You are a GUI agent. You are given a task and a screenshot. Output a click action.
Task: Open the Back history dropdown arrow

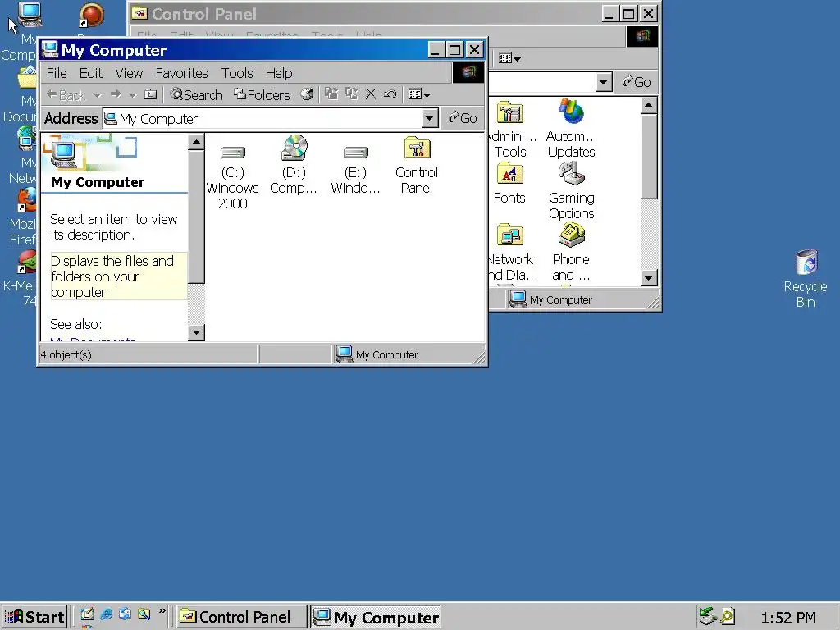click(97, 95)
